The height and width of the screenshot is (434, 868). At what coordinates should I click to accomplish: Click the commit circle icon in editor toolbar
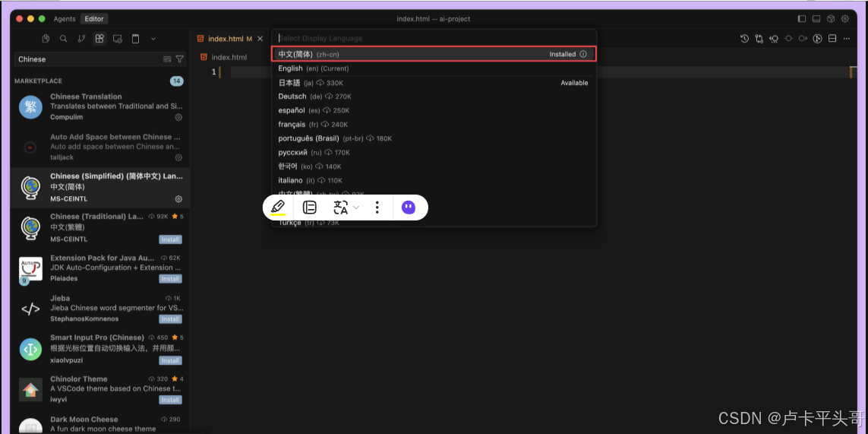(788, 39)
